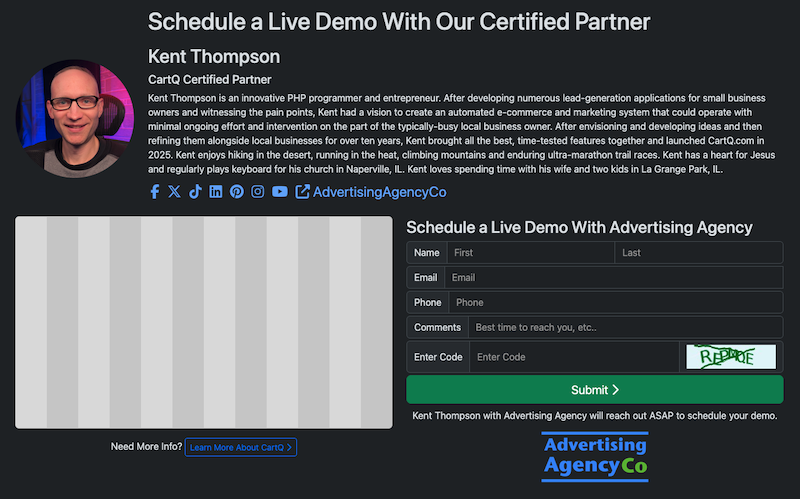Open the Pinterest profile icon
The width and height of the screenshot is (800, 499).
[237, 192]
